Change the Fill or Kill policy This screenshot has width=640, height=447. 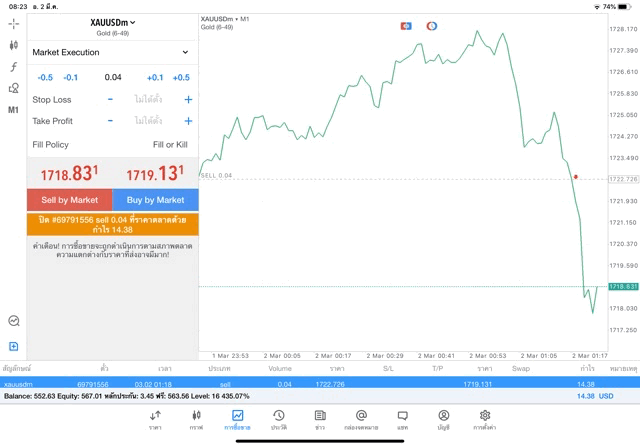(x=170, y=145)
